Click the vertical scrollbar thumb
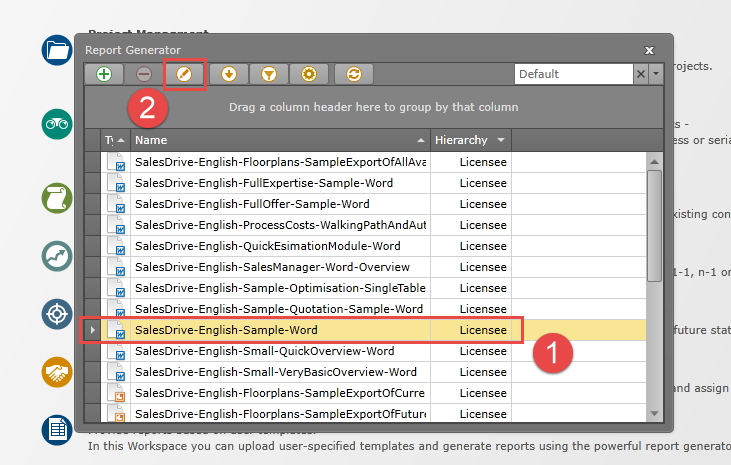This screenshot has height=465, width=731. pyautogui.click(x=654, y=226)
